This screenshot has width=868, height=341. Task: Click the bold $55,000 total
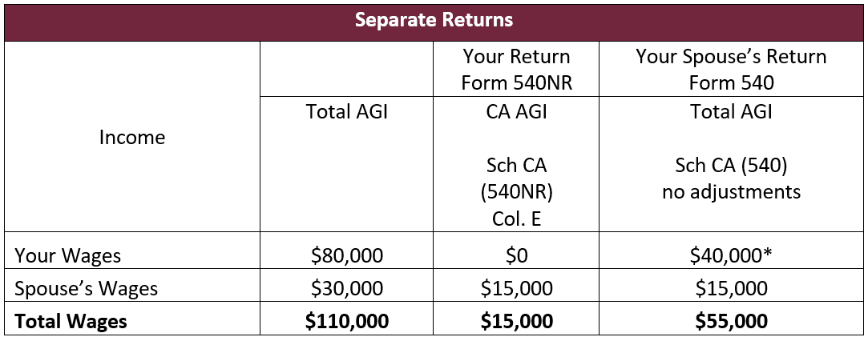(x=731, y=321)
